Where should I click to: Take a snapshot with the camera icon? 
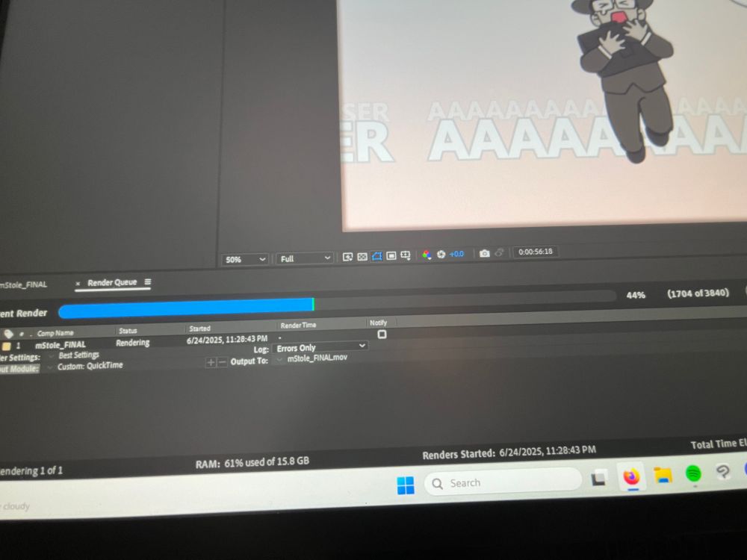click(x=485, y=253)
